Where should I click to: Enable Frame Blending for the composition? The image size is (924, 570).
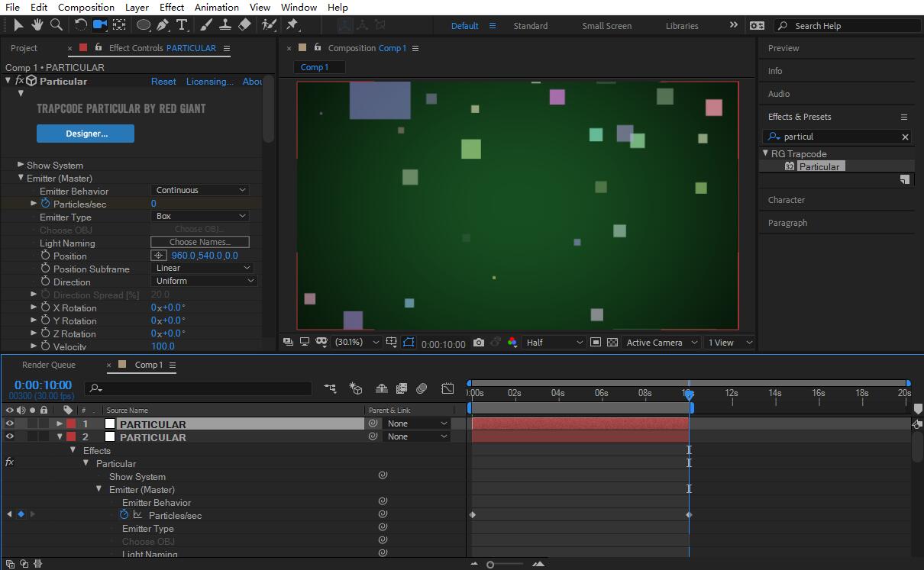[402, 388]
